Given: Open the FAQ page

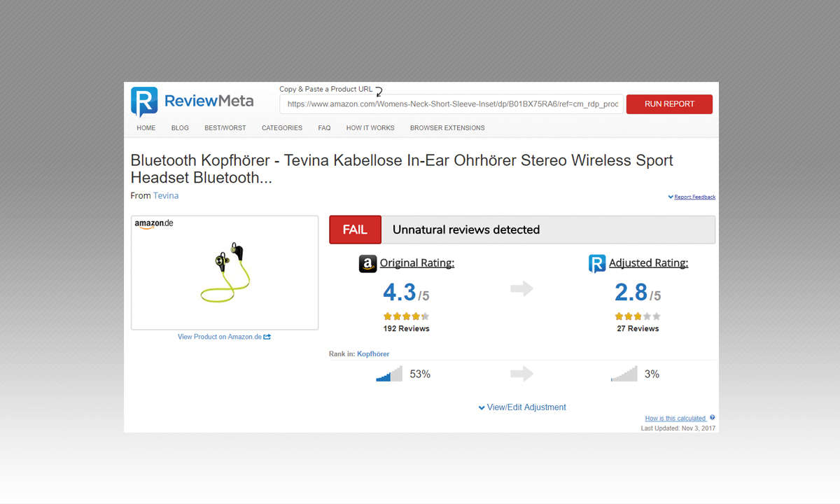Looking at the screenshot, I should [x=324, y=128].
